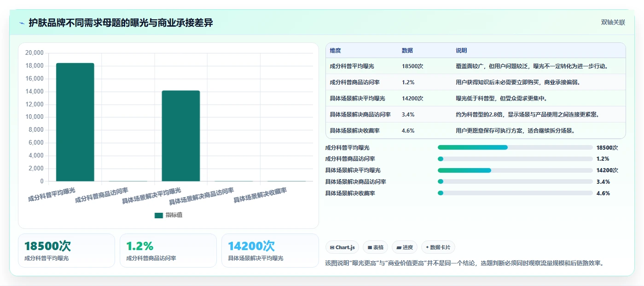This screenshot has height=286, width=644.
Task: Click the 3.4% value in the table
Action: pyautogui.click(x=408, y=115)
